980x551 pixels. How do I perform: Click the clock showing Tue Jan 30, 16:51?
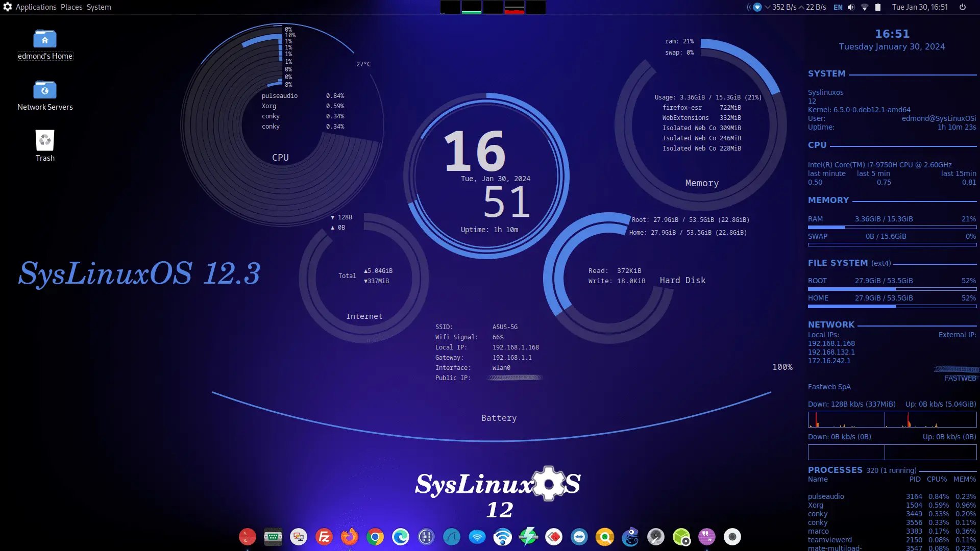point(920,7)
